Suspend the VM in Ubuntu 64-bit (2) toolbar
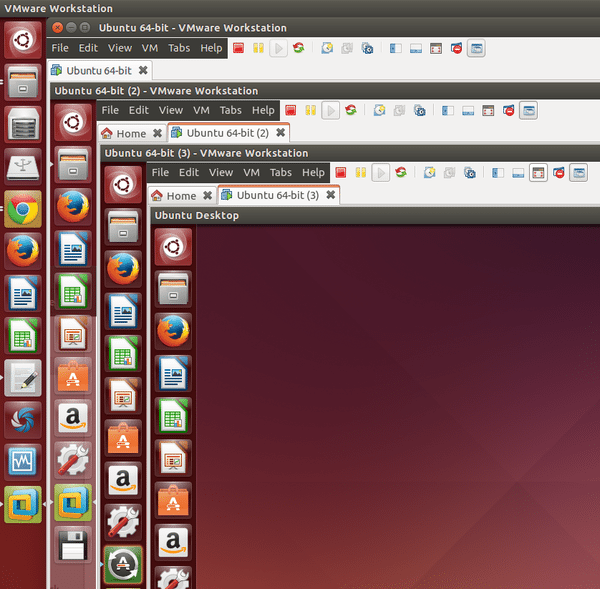 coord(311,111)
